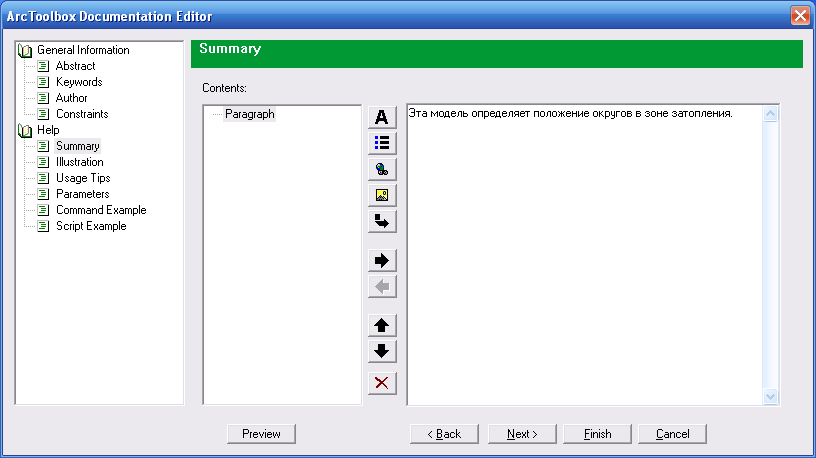Open the Keywords section
Image resolution: width=816 pixels, height=458 pixels.
point(79,82)
